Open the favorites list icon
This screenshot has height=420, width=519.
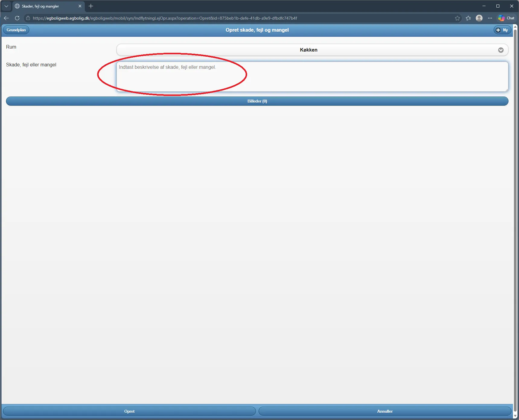pos(468,18)
